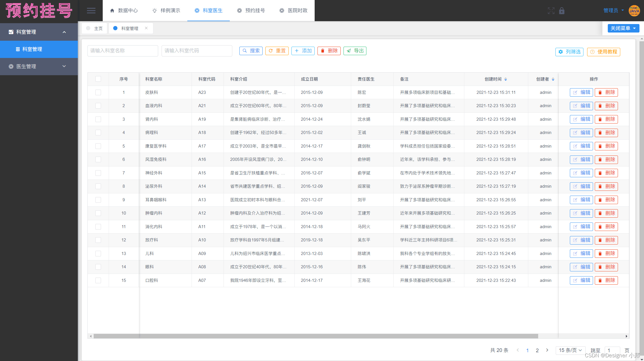The height and width of the screenshot is (361, 644).
Task: Open the 使用教程 tutorial button
Action: [x=604, y=52]
